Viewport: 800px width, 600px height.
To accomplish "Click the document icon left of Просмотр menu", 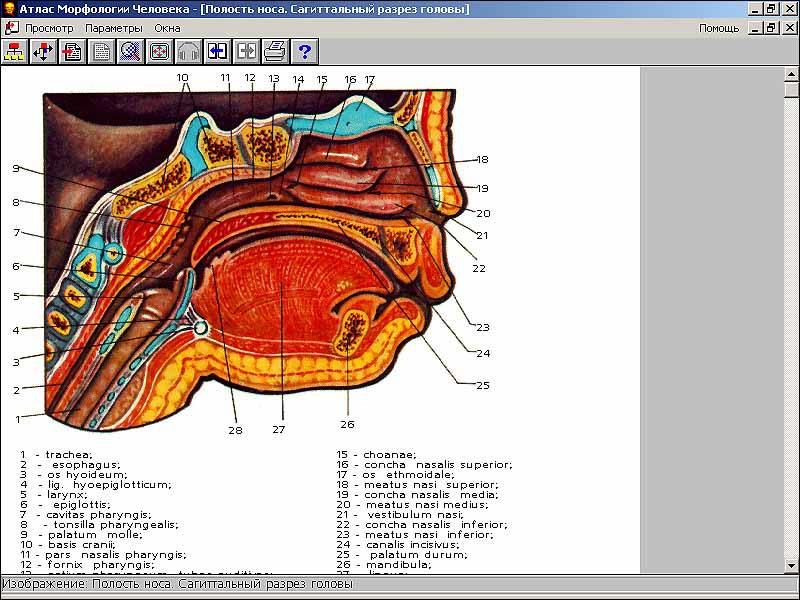I will click(12, 28).
